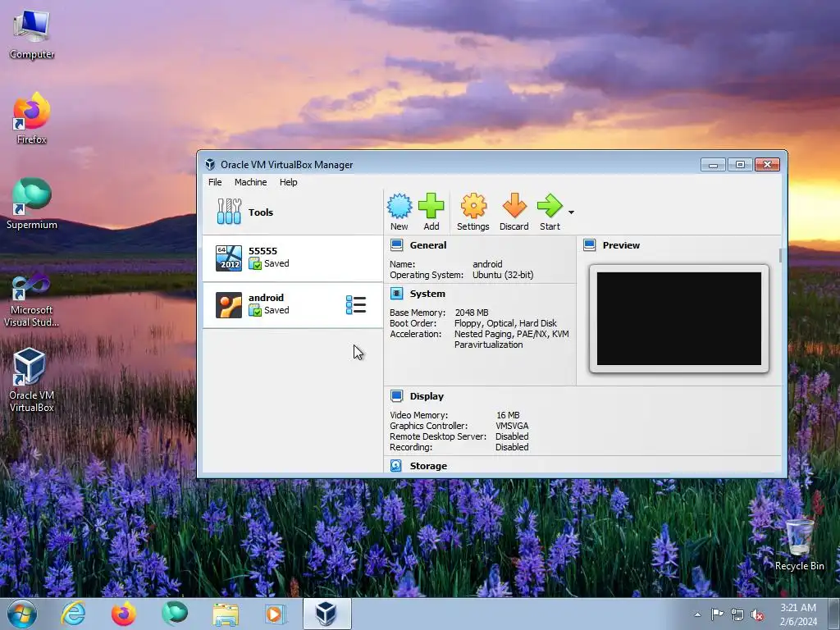Image resolution: width=840 pixels, height=630 pixels.
Task: Click the Storage section header
Action: [428, 466]
